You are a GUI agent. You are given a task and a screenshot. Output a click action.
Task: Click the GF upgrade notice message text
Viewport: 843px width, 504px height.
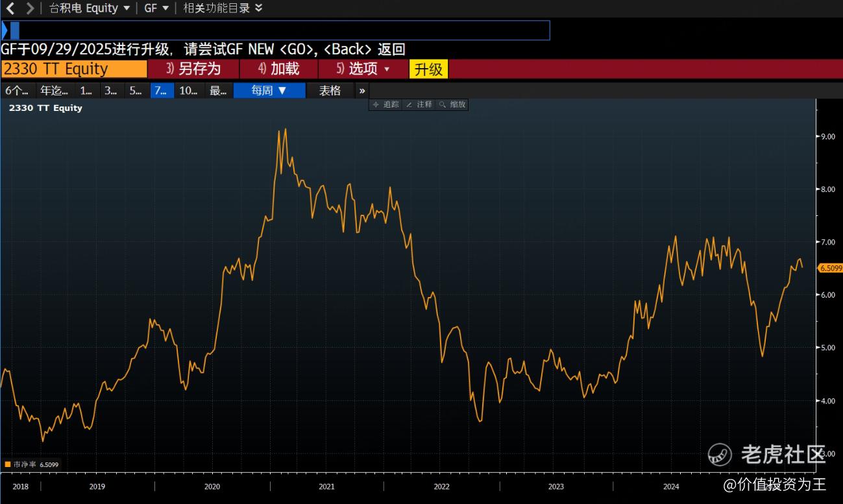[203, 49]
